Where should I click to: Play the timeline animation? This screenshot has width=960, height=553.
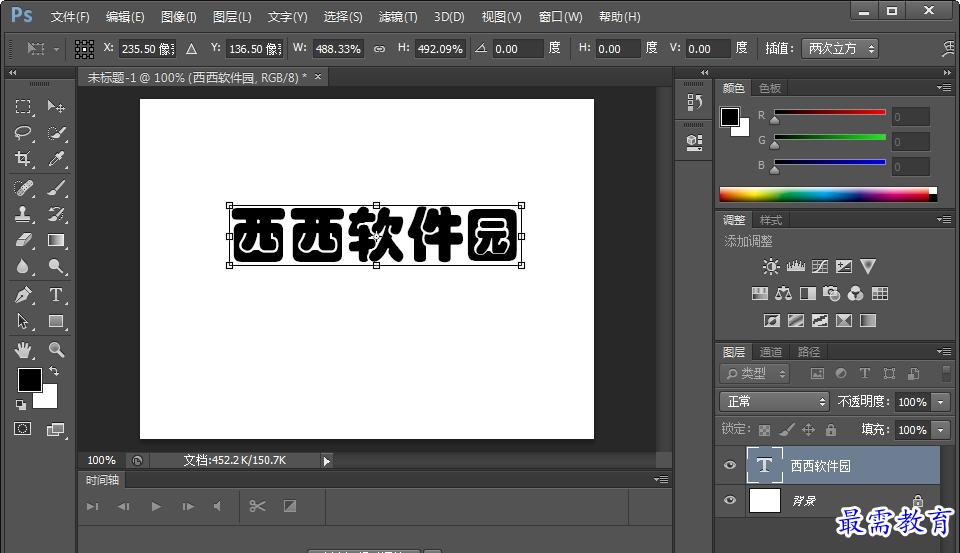click(x=156, y=506)
